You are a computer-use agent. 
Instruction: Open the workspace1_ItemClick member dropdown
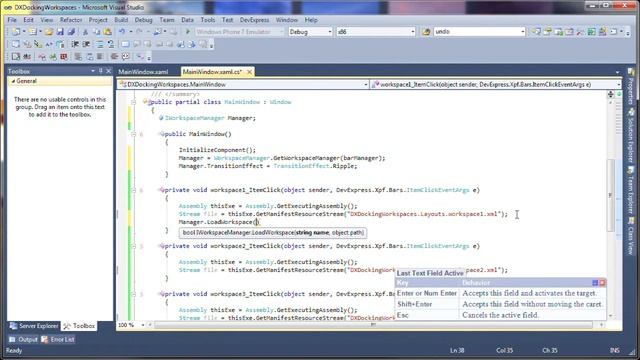[x=619, y=84]
